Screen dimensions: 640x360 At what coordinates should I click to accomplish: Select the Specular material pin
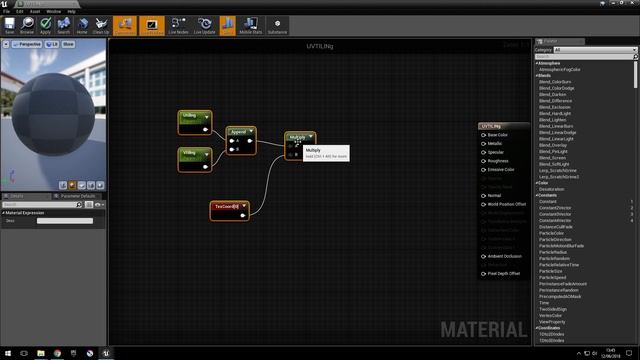point(483,152)
